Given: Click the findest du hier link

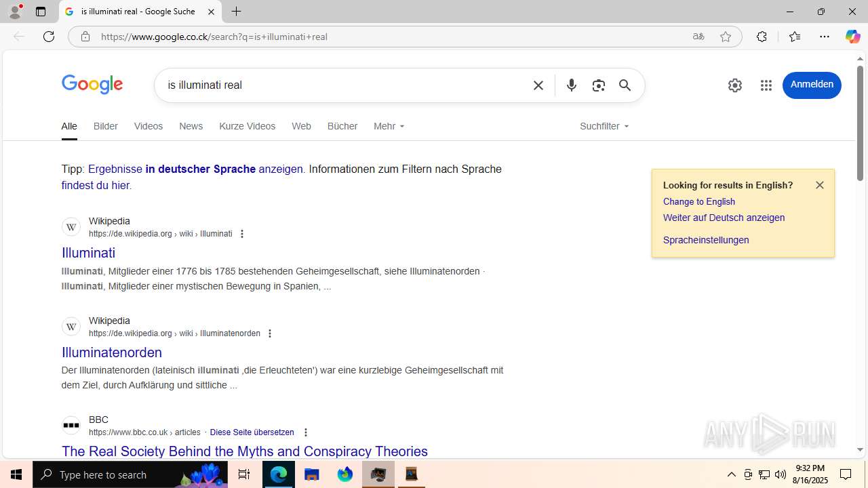Looking at the screenshot, I should [x=95, y=185].
